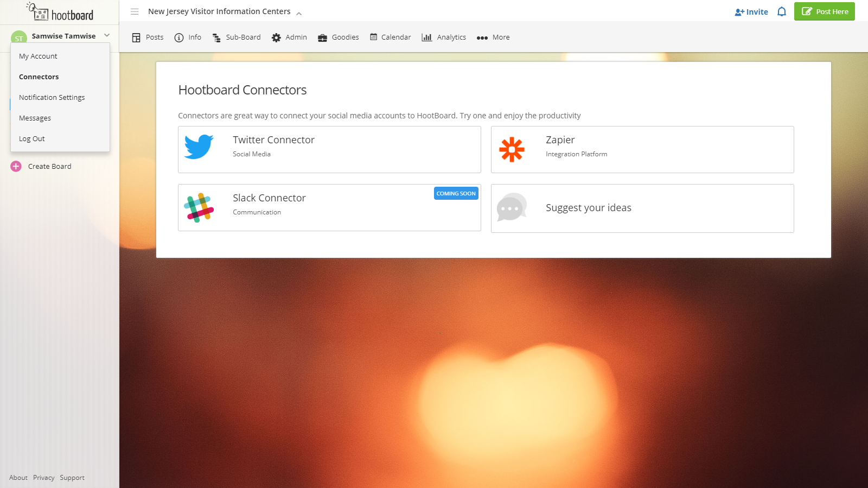The image size is (868, 488).
Task: Open the Admin tab label
Action: point(296,37)
